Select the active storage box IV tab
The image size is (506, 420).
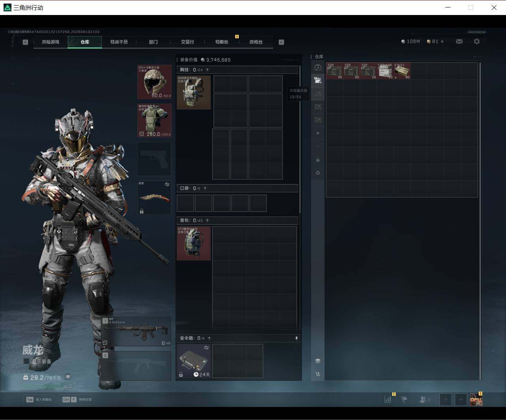(318, 80)
